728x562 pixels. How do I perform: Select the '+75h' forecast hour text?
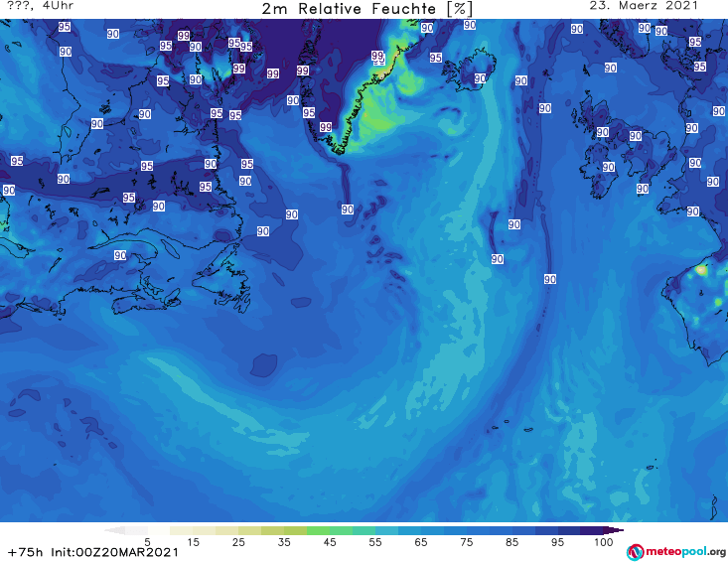(x=26, y=552)
